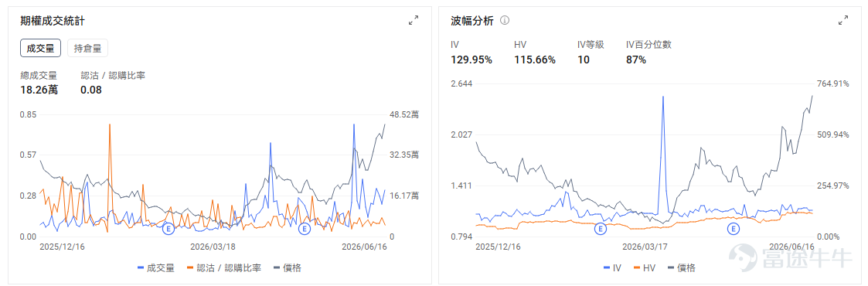The height and width of the screenshot is (286, 868).
Task: Select the 成交量 tab
Action: 40,48
